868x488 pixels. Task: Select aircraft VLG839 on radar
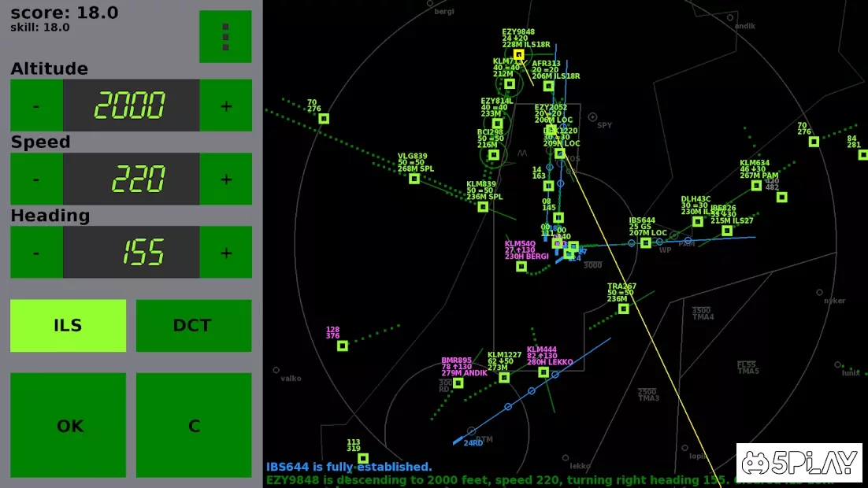click(x=414, y=179)
